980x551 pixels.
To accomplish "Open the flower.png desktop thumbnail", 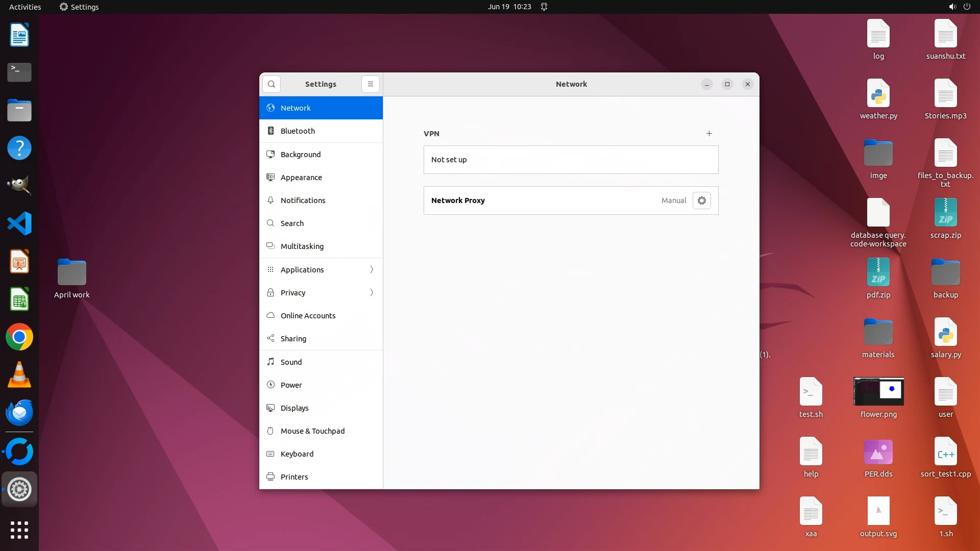I will (878, 392).
